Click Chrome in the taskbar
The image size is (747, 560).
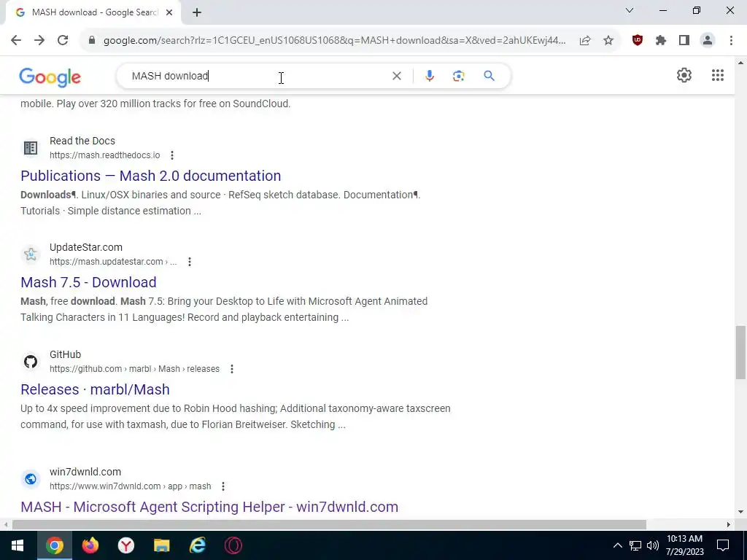coord(54,545)
